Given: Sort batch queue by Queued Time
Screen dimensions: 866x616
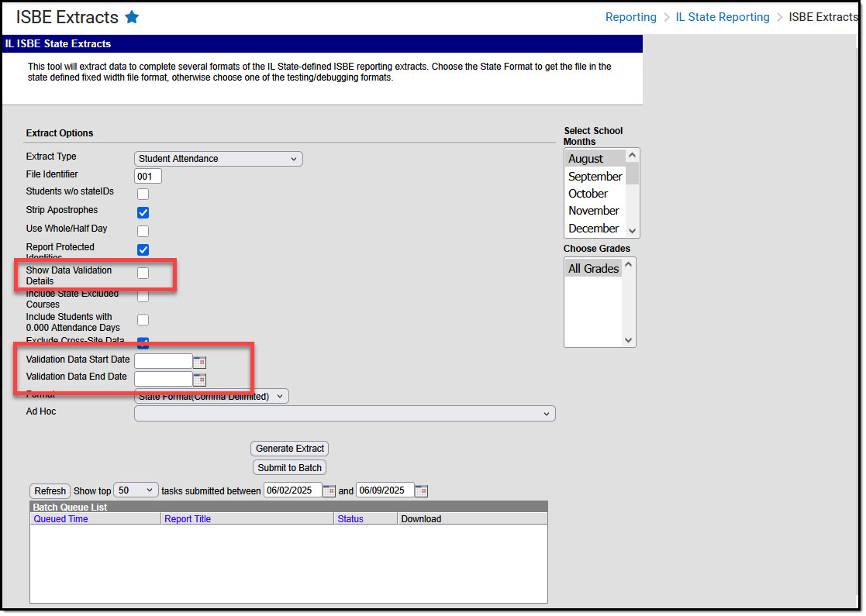Looking at the screenshot, I should (x=60, y=519).
